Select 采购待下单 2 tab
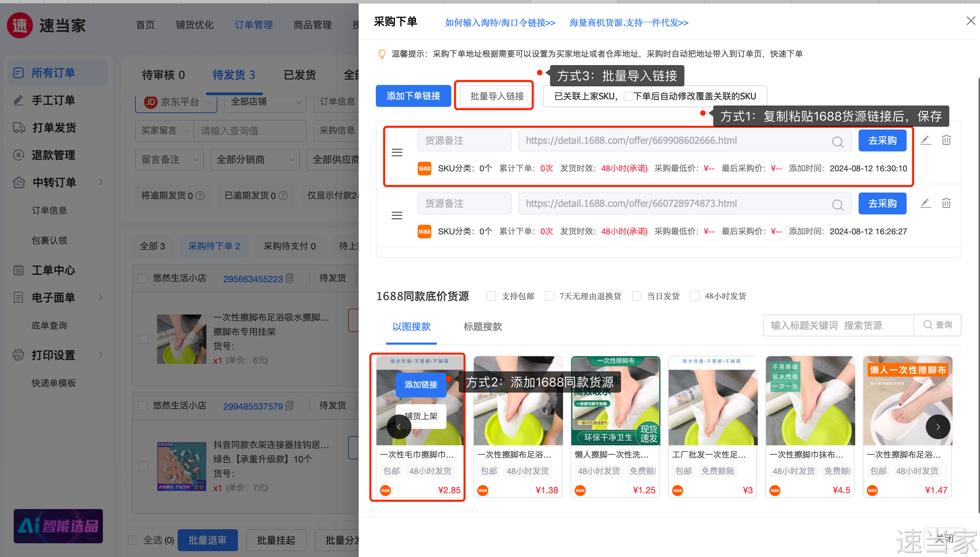Viewport: 980px width, 557px height. pyautogui.click(x=214, y=246)
